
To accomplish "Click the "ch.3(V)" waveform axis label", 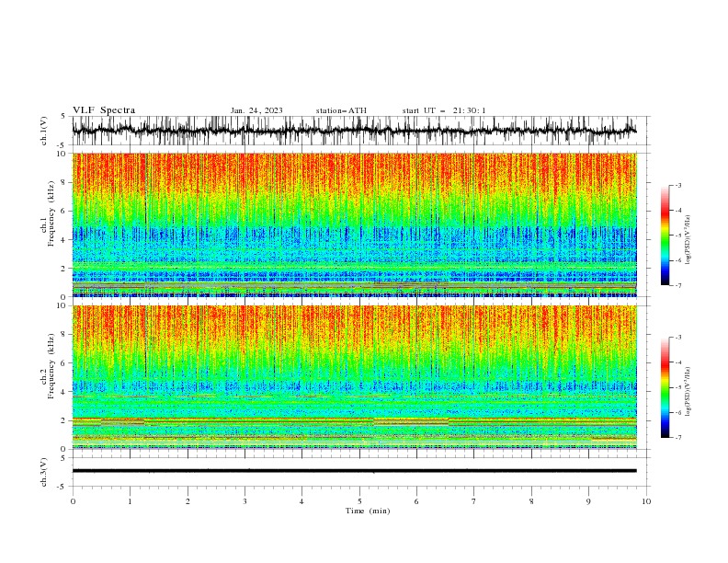I will 44,472.
